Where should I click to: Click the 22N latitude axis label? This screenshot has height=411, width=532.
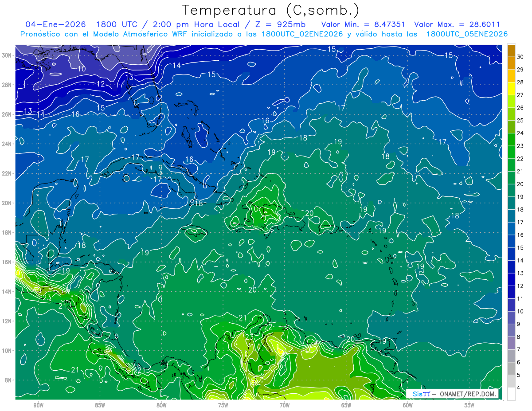click(x=7, y=173)
